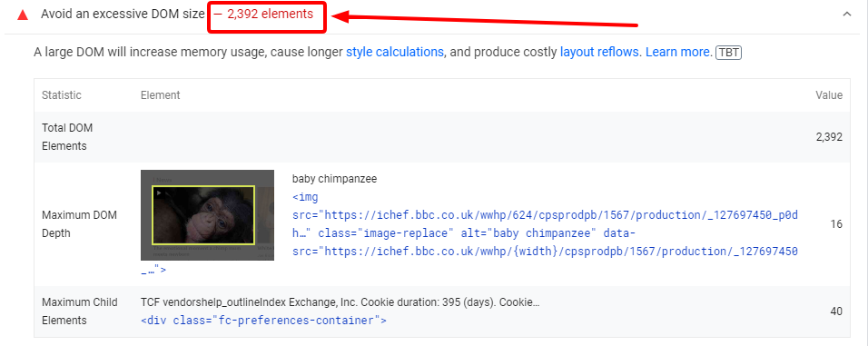Select the Total DOM Elements row
The image size is (868, 346).
[x=442, y=137]
